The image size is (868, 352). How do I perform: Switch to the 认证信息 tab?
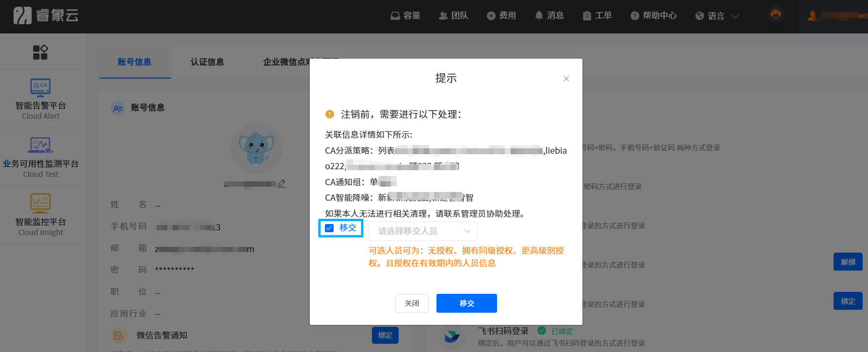click(x=207, y=62)
